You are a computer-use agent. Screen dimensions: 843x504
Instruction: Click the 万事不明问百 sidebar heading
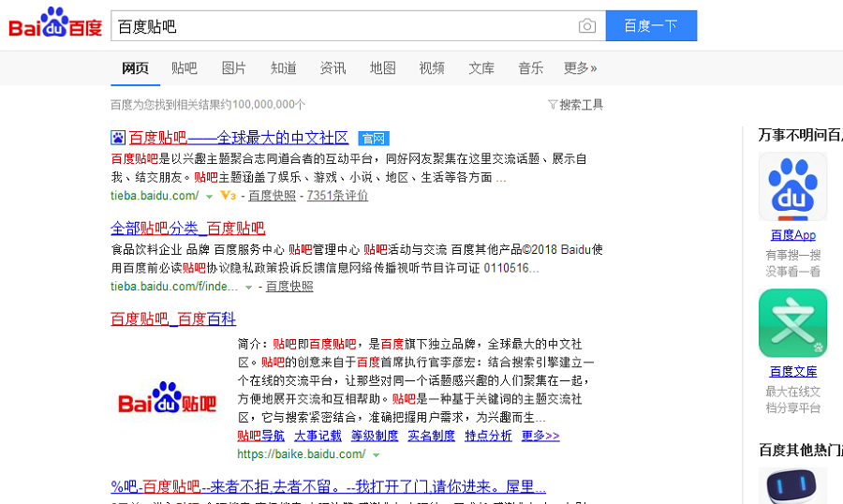tap(801, 135)
